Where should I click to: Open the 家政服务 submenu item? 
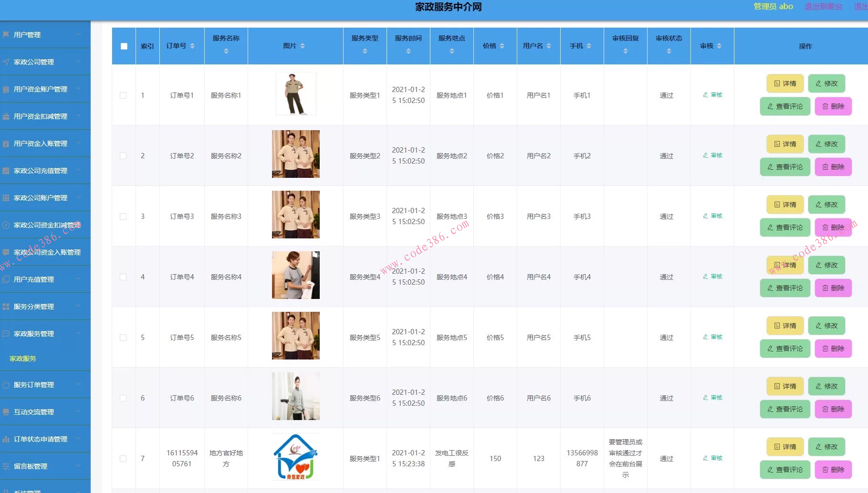[x=23, y=359]
